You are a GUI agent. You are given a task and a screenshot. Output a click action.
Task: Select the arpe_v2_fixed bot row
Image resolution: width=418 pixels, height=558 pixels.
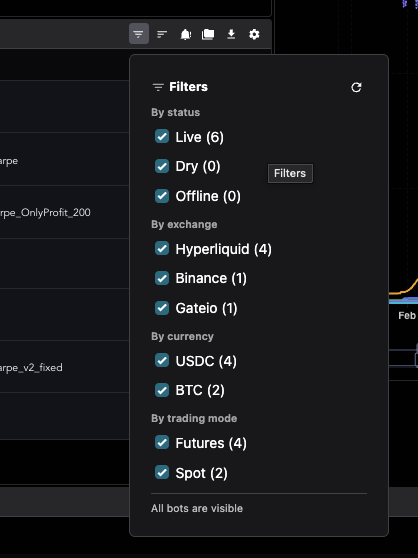64,367
